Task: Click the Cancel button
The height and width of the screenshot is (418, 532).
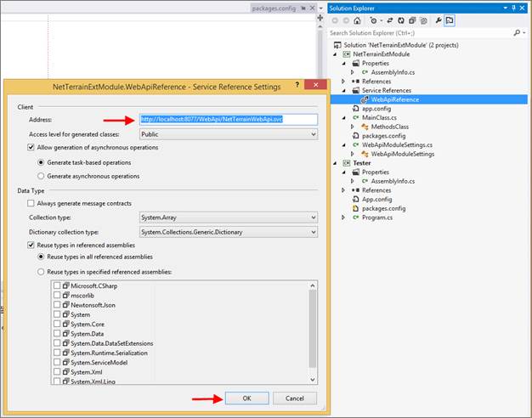Action: pos(294,398)
